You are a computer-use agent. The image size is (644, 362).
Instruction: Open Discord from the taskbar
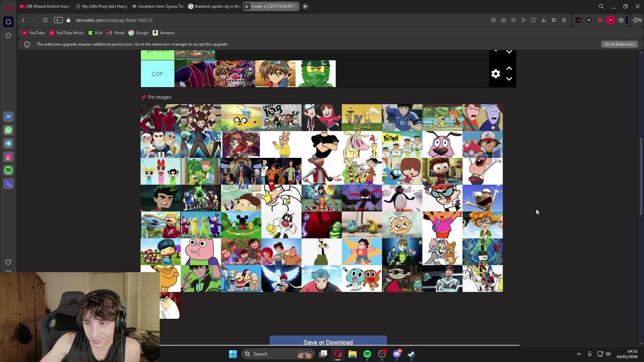[396, 354]
